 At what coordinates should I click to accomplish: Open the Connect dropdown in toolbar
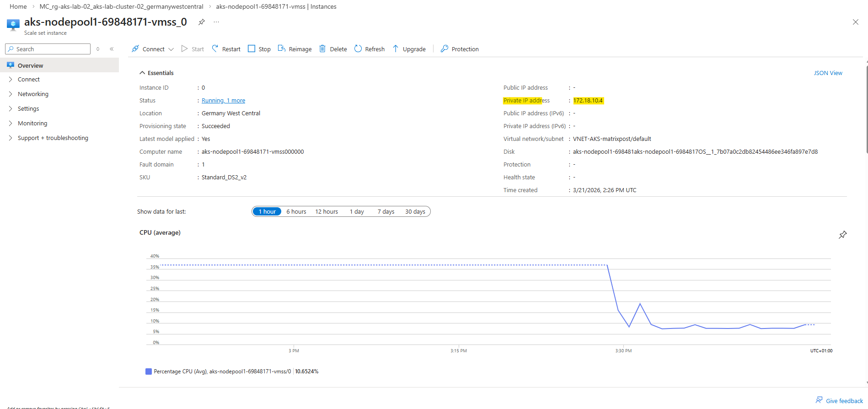153,49
